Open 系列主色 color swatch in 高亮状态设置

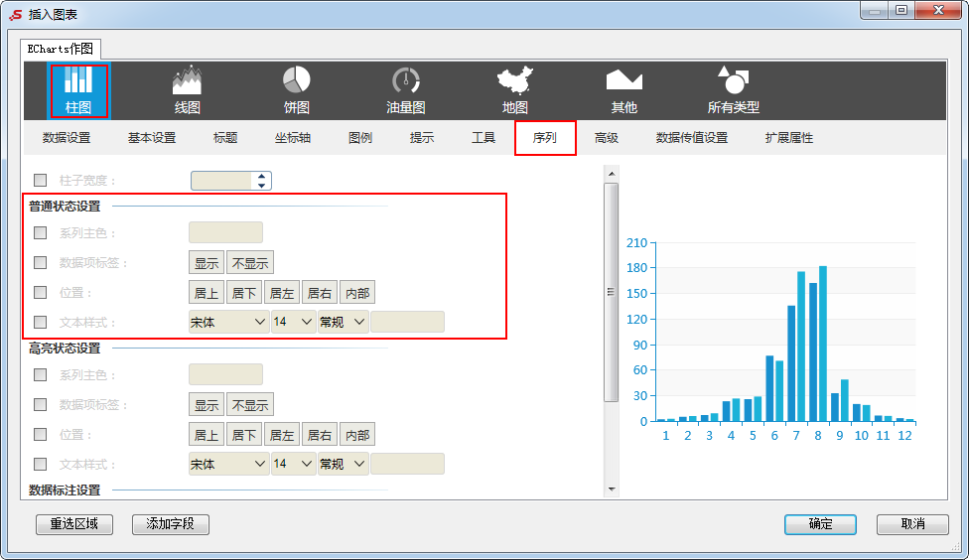225,374
